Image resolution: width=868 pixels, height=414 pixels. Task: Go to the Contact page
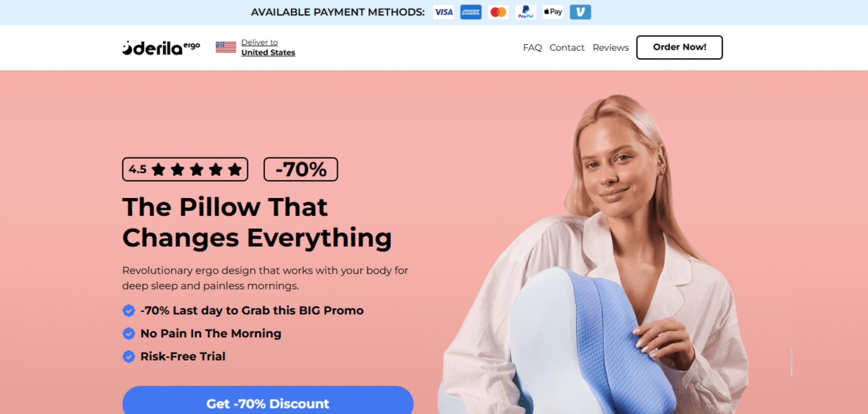[x=567, y=48]
